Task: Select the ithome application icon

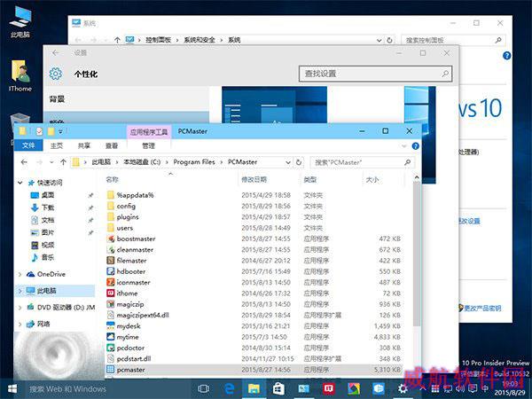Action: 111,293
